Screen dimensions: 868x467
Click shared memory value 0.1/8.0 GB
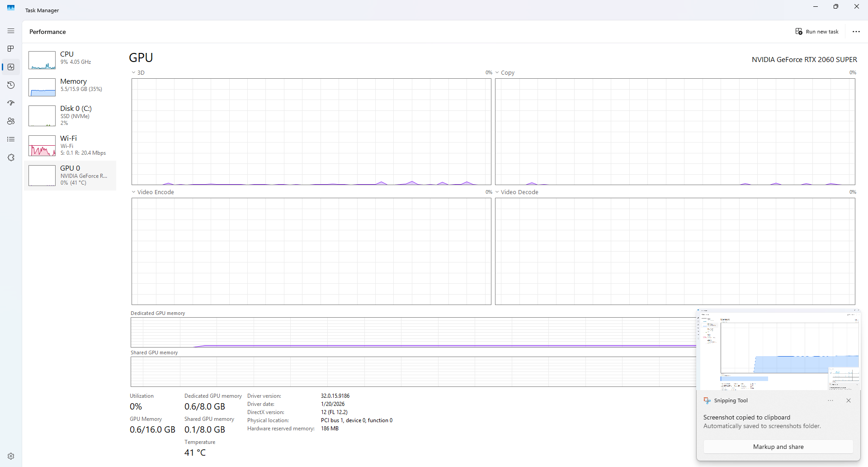click(205, 429)
